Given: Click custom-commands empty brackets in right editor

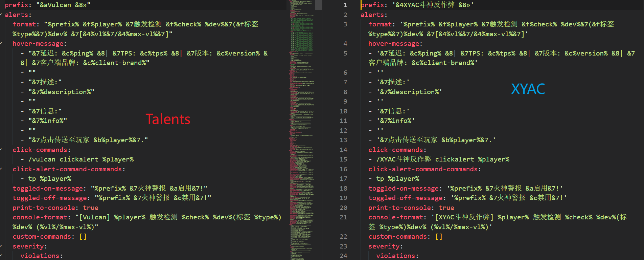Looking at the screenshot, I should (x=438, y=237).
